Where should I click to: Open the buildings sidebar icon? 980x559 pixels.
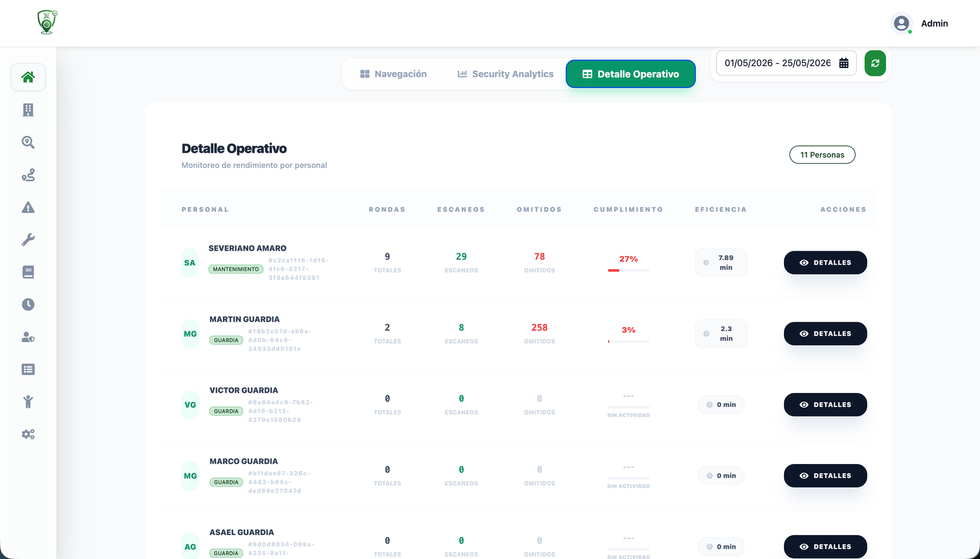28,110
